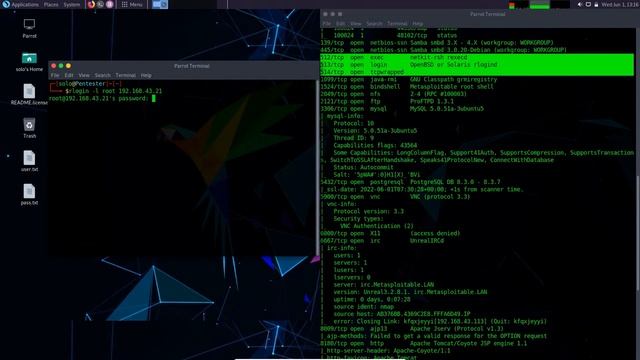
Task: Open Terminal menu in right terminal window
Action: tap(397, 24)
